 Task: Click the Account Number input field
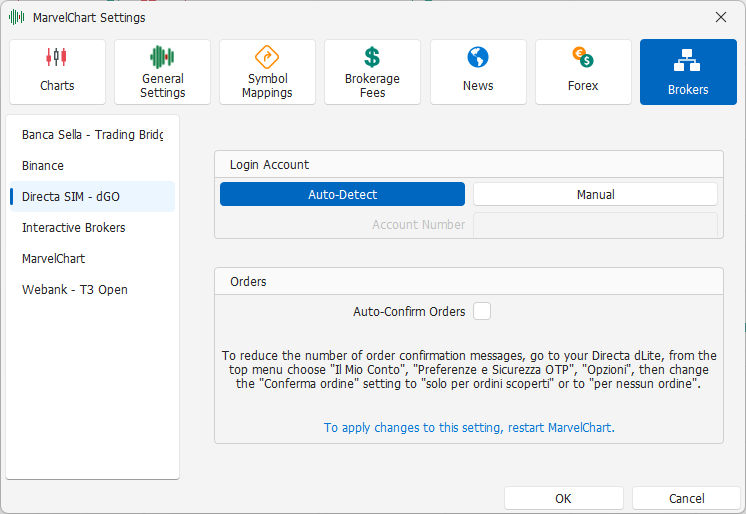click(595, 225)
